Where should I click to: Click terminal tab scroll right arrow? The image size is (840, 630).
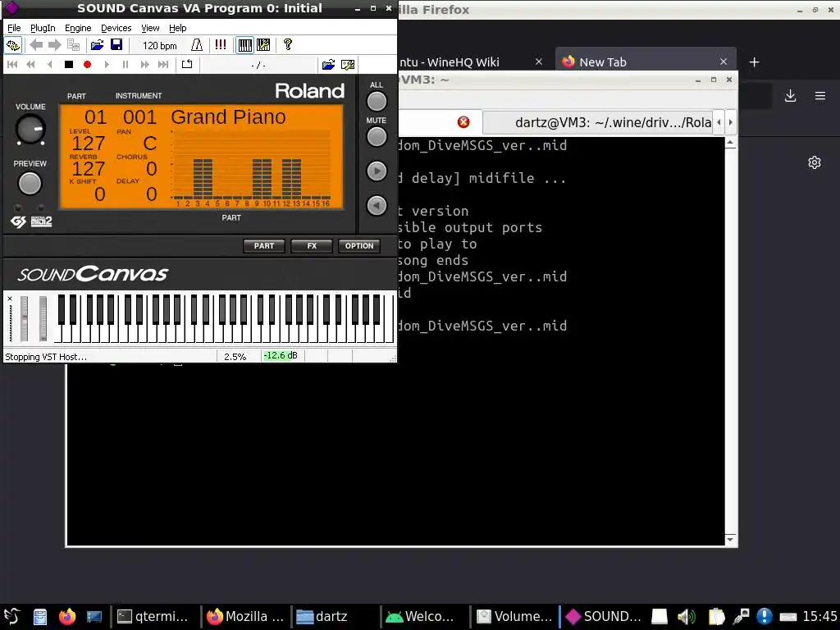point(730,123)
